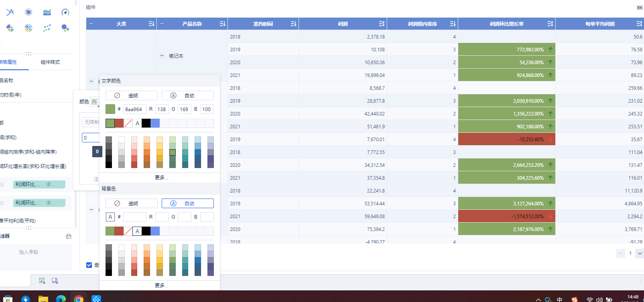Pick the red preset swatch for text color
The height and width of the screenshot is (302, 644).
[119, 123]
